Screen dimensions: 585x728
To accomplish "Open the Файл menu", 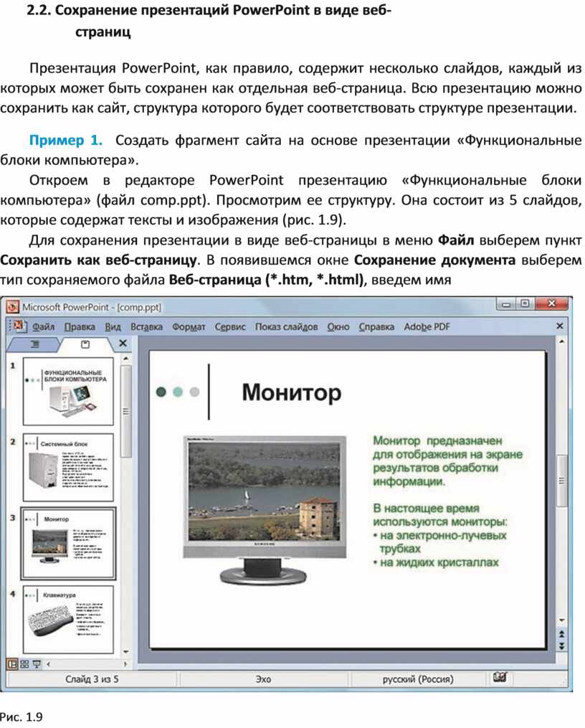I will (43, 327).
